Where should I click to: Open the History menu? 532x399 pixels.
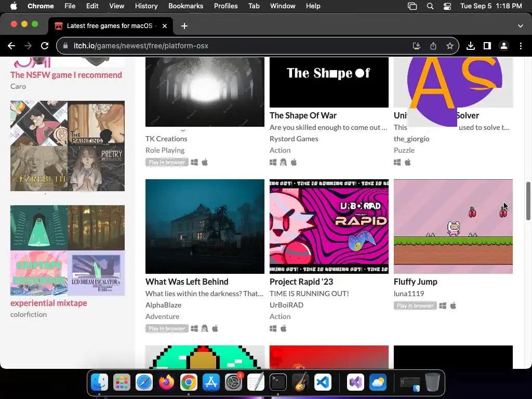tap(146, 6)
